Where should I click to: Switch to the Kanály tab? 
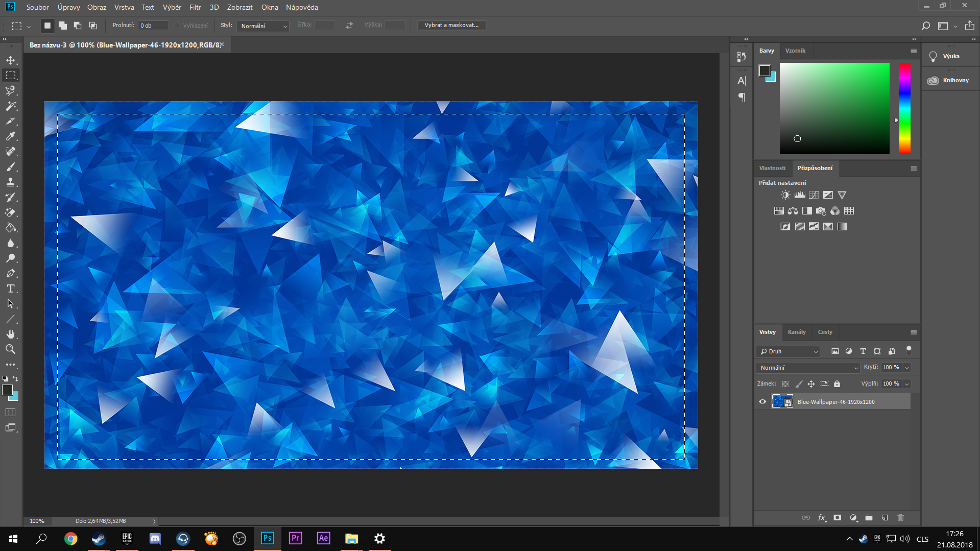click(x=797, y=332)
